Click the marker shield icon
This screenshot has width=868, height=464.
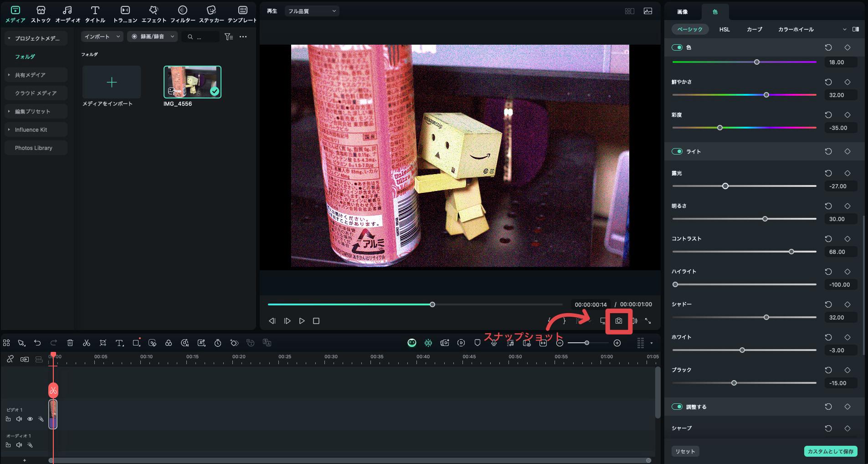pyautogui.click(x=478, y=343)
